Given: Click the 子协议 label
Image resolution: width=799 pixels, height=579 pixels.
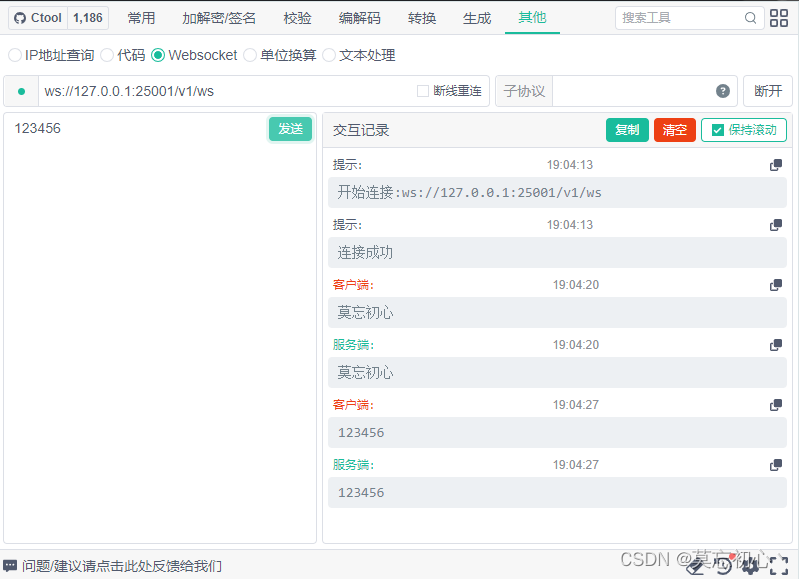Looking at the screenshot, I should click(524, 91).
